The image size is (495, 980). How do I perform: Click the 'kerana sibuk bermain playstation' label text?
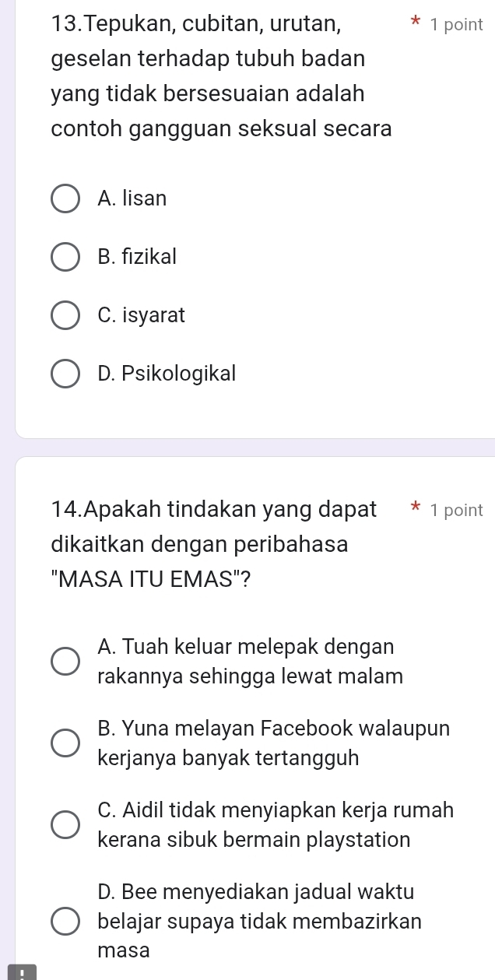pos(255,840)
